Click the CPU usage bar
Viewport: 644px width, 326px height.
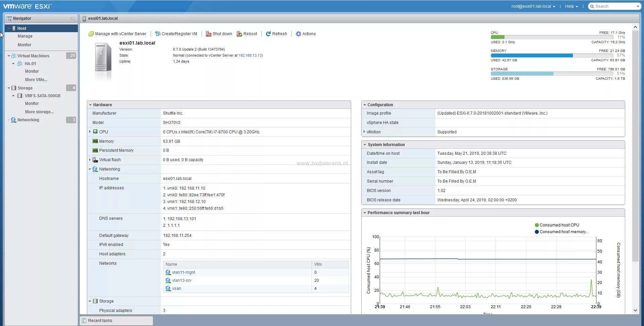tap(552, 37)
